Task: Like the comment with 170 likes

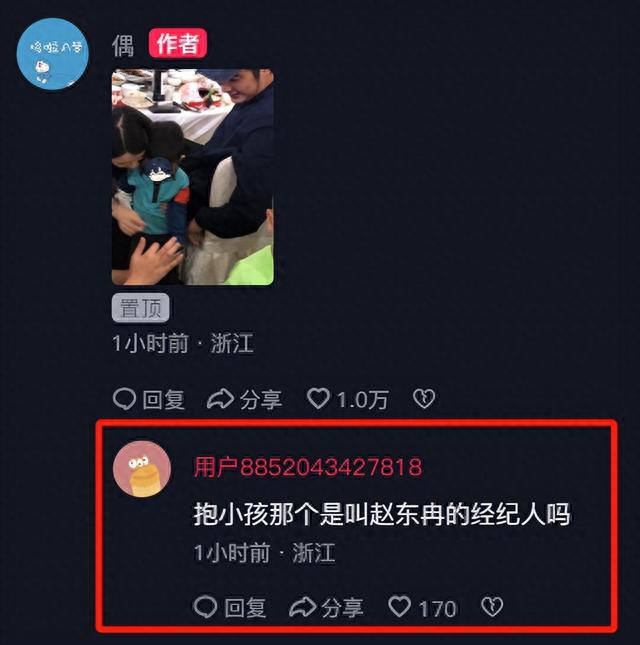Action: pos(400,606)
